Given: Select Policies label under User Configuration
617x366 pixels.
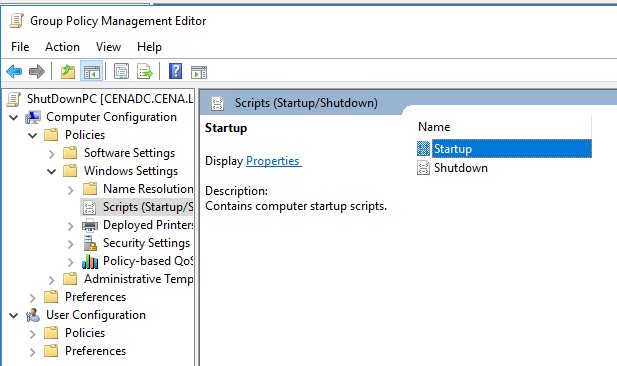Looking at the screenshot, I should click(85, 333).
